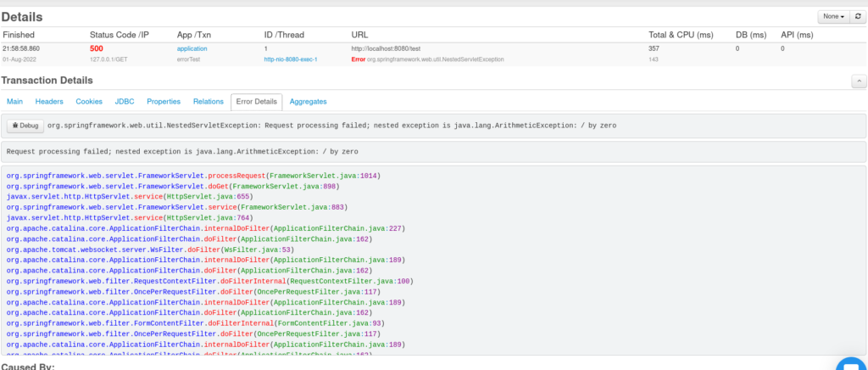This screenshot has width=868, height=370.
Task: Click the RequestContextFilter.doFilterInternal stack line
Action: (210, 282)
